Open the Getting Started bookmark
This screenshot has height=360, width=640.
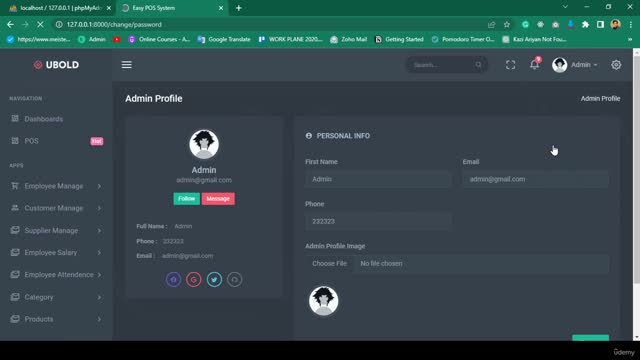[x=399, y=39]
